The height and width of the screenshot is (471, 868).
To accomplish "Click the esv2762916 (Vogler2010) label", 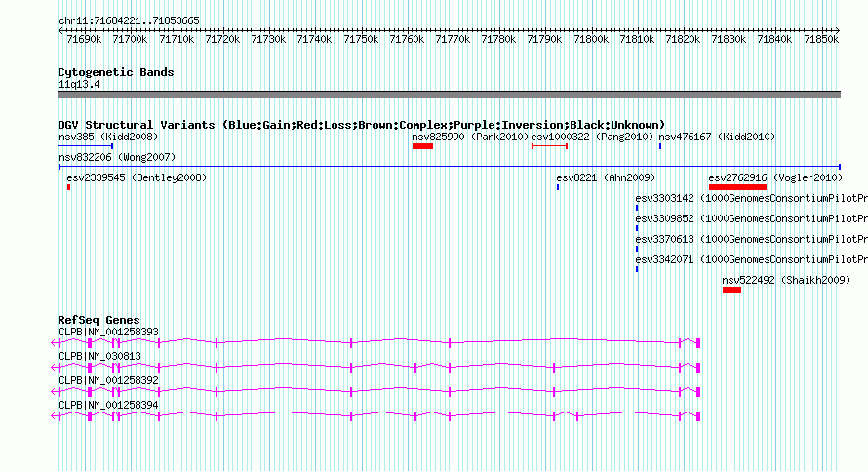I will 775,177.
